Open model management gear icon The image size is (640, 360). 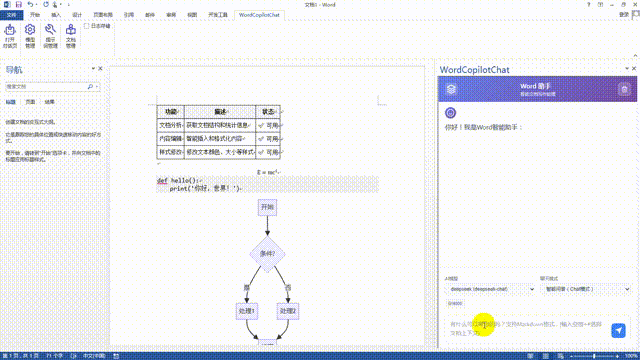click(x=30, y=30)
